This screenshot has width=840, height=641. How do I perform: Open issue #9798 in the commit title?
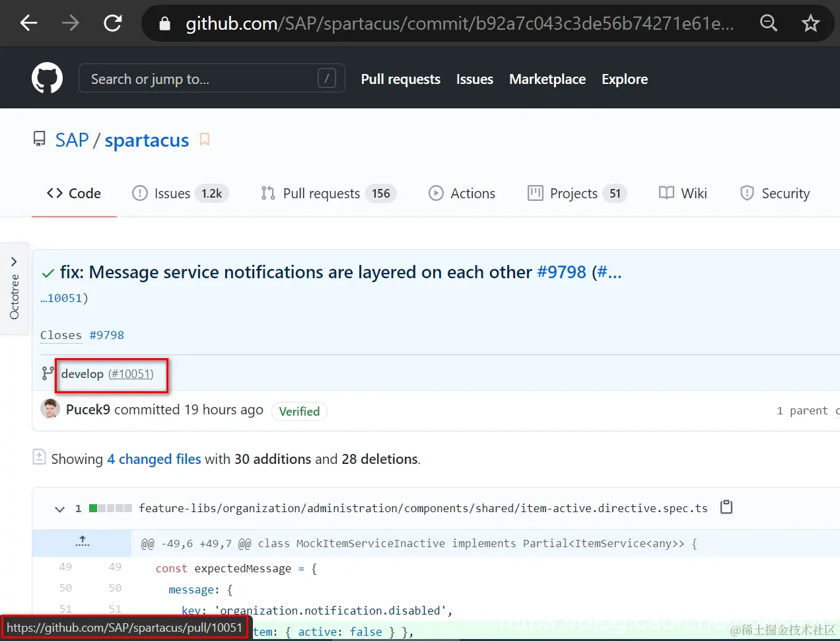click(x=561, y=272)
